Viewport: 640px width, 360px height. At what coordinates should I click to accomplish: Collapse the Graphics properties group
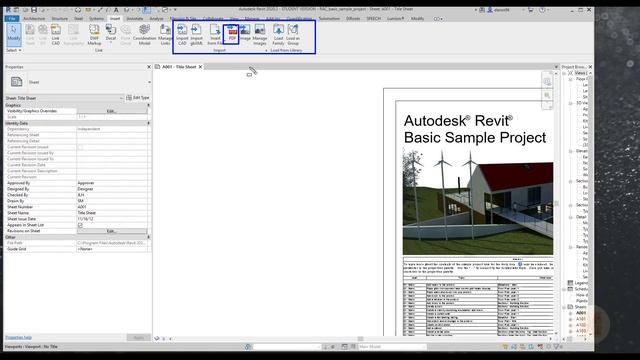tap(149, 105)
